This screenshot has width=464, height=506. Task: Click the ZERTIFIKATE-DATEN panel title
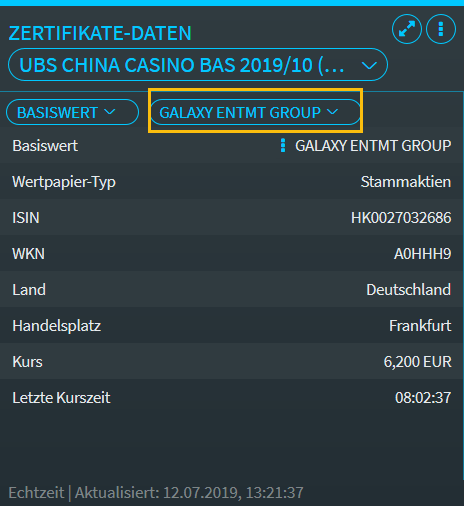pos(100,33)
